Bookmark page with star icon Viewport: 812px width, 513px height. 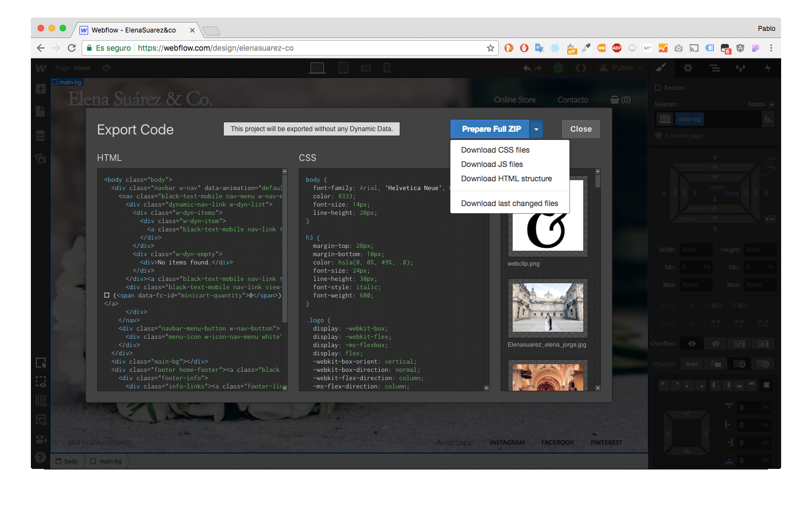[491, 48]
